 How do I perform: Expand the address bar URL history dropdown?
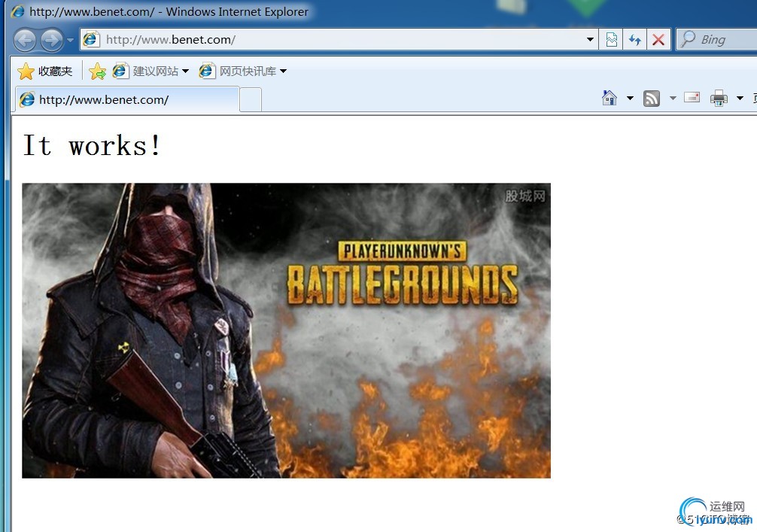pyautogui.click(x=590, y=40)
